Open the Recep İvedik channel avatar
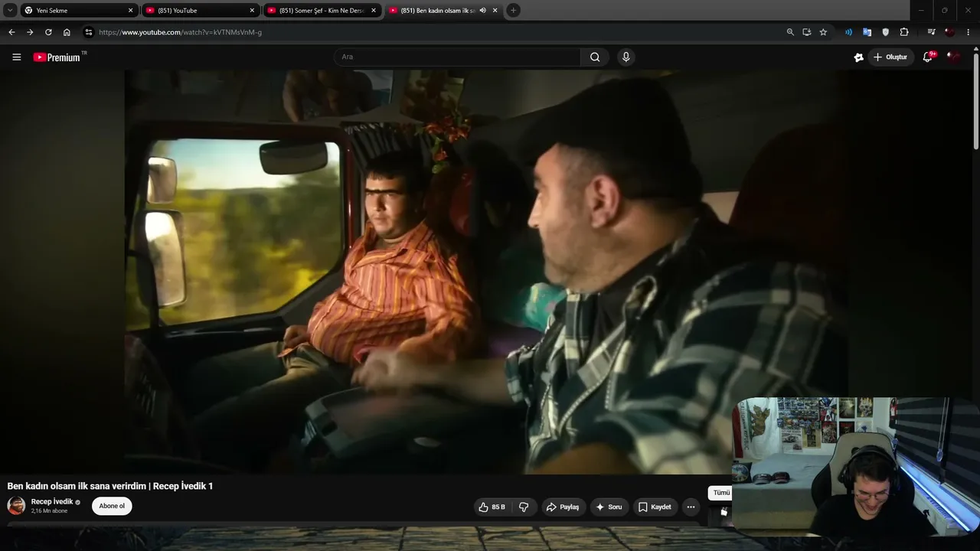 click(x=16, y=506)
